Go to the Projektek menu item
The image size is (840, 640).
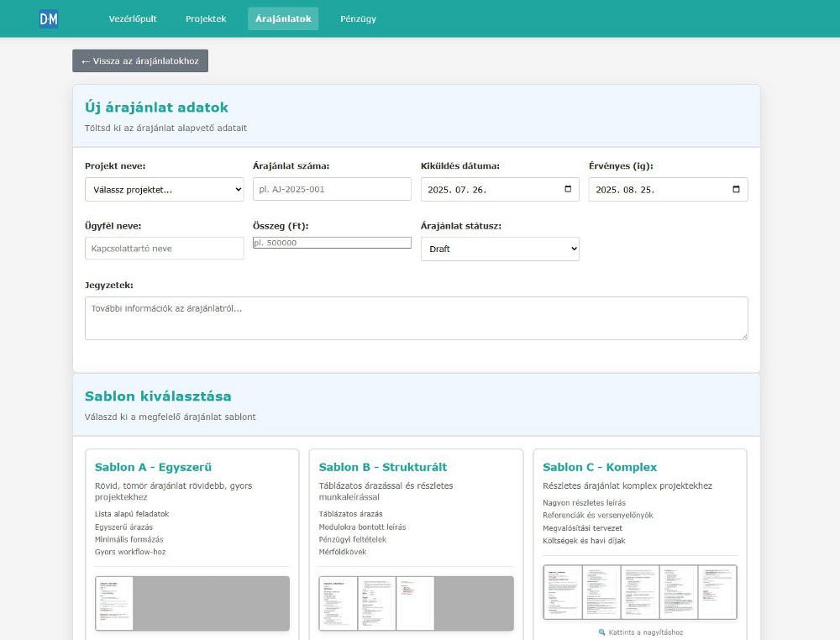(206, 18)
